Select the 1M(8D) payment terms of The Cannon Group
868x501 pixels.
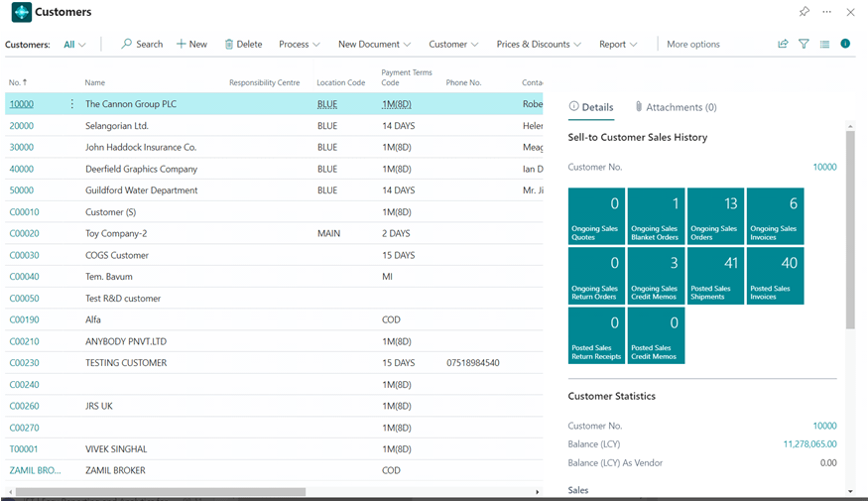397,104
